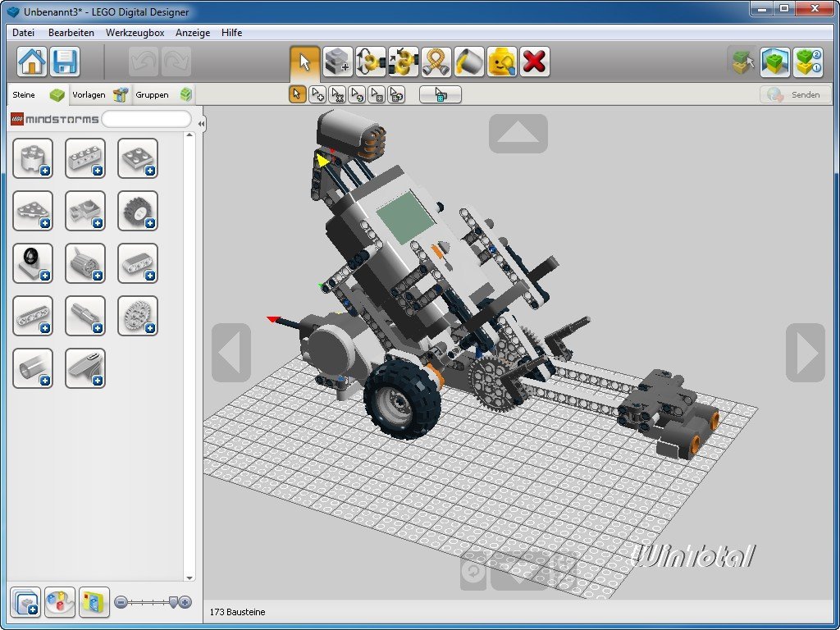This screenshot has height=630, width=840.
Task: Click the Invert Selection button
Action: point(441,94)
